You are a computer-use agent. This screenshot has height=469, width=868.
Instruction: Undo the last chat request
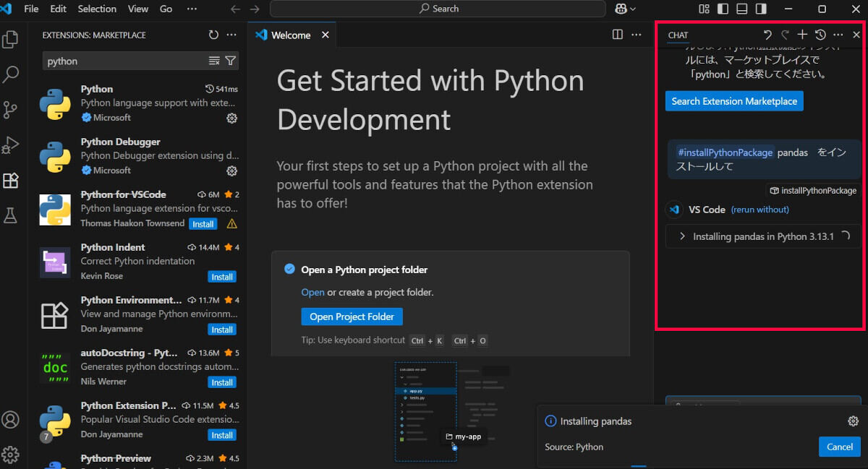click(x=767, y=35)
